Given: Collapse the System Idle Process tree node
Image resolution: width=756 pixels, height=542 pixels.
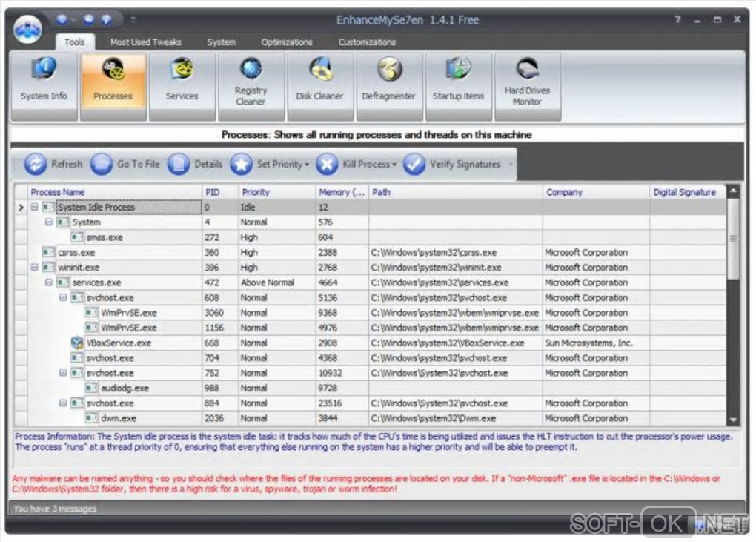Looking at the screenshot, I should [34, 207].
